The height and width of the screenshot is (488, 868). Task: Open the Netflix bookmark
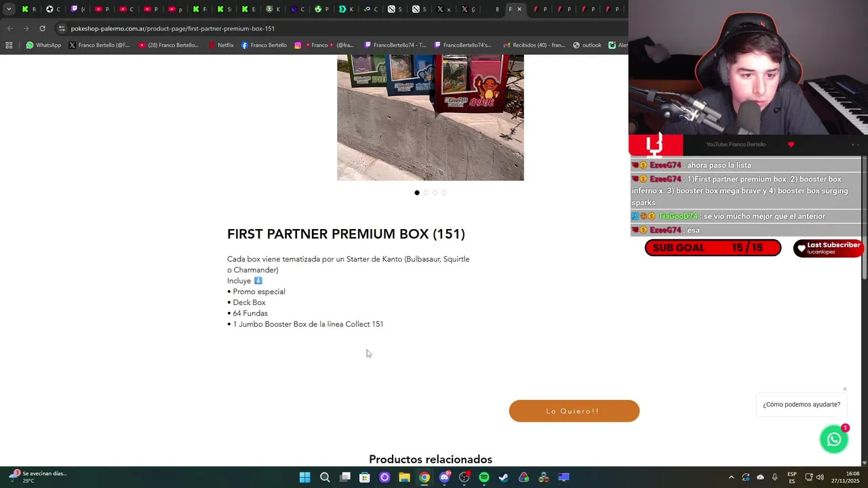pos(221,45)
